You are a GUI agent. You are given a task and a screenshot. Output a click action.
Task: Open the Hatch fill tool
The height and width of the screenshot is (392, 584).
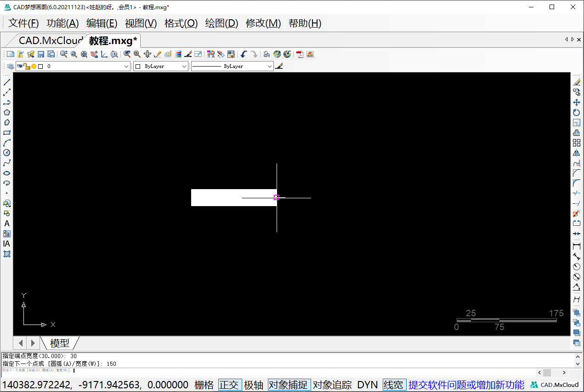tap(7, 254)
